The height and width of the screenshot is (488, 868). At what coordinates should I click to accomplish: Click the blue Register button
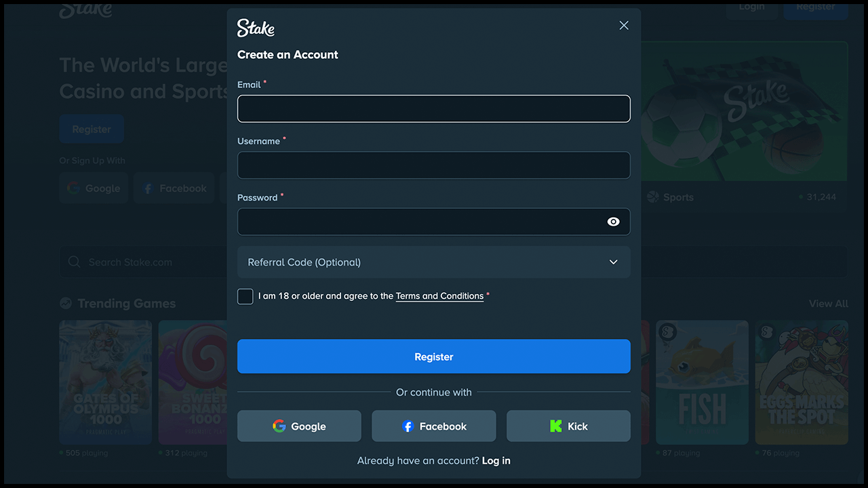pyautogui.click(x=434, y=357)
